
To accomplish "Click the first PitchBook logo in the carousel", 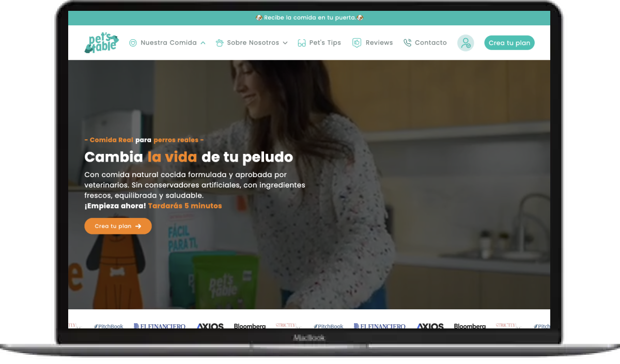I will (109, 326).
